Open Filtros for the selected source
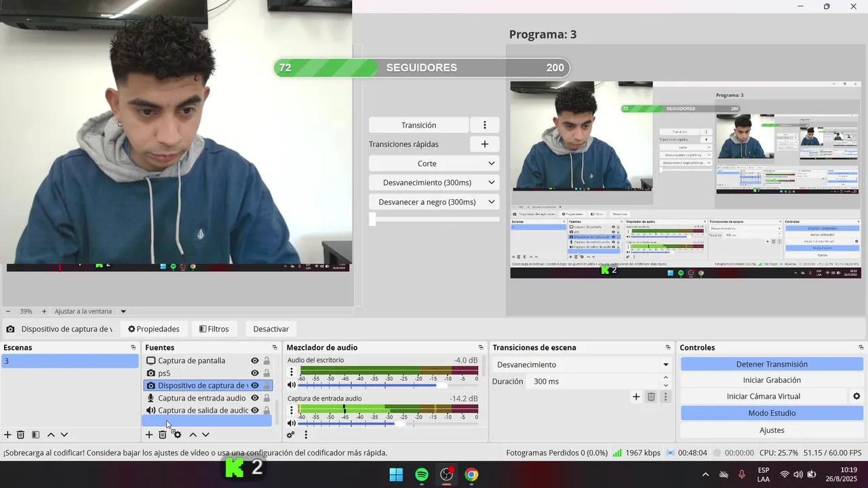This screenshot has height=488, width=868. coord(214,329)
